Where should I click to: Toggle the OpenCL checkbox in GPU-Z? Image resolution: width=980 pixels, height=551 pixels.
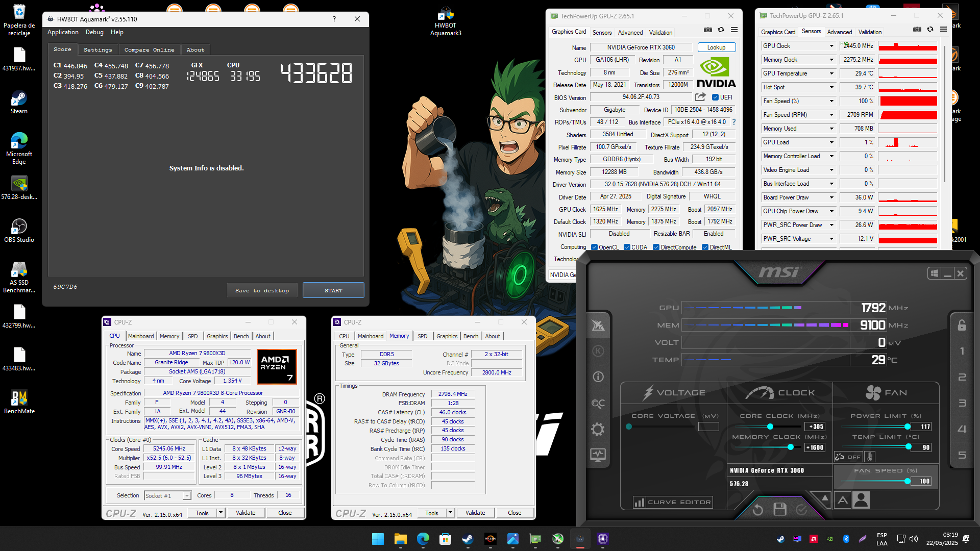[x=594, y=247]
